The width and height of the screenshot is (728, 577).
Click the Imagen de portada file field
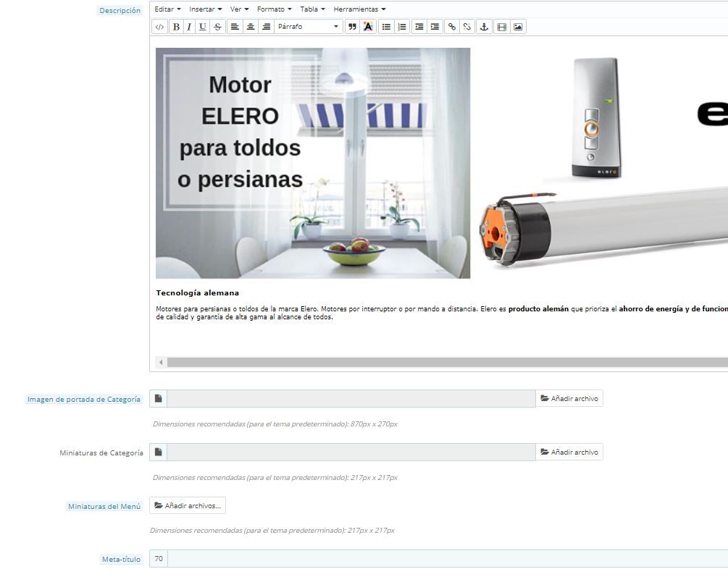click(x=351, y=399)
